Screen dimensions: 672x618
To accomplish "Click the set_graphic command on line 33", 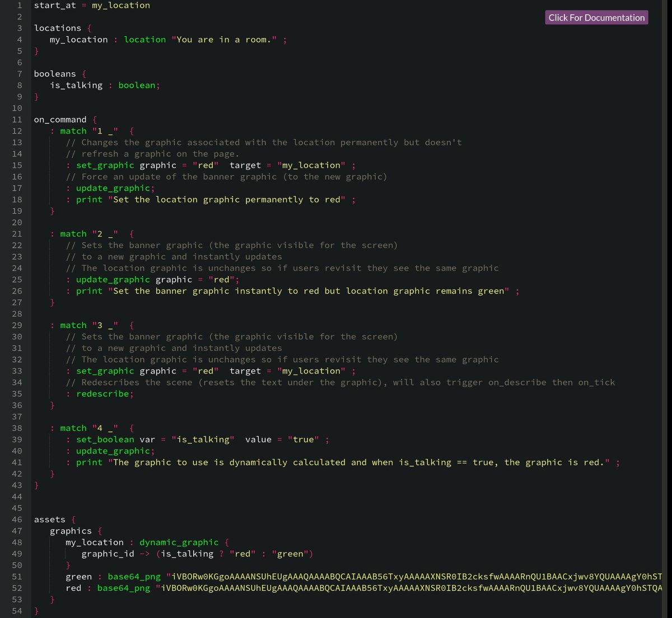I will tap(105, 371).
